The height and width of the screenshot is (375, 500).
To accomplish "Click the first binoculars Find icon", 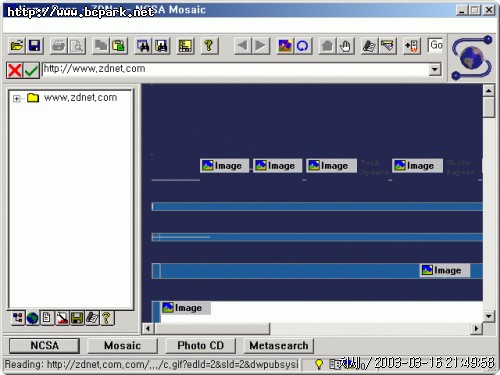I will tap(143, 46).
